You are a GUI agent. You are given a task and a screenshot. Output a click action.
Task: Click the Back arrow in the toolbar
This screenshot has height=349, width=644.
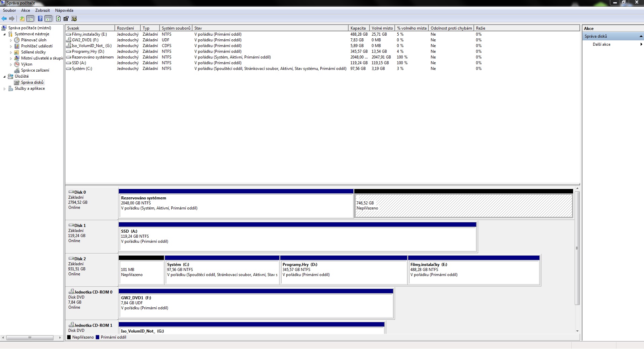(x=4, y=19)
